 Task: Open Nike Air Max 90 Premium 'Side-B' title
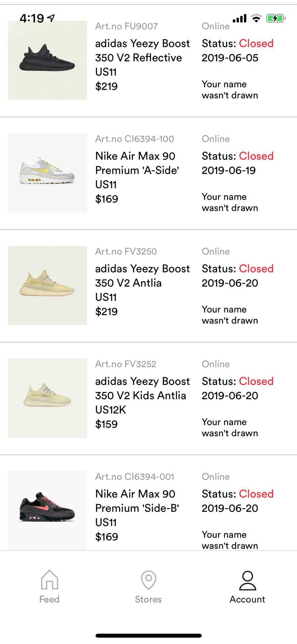pos(137,501)
